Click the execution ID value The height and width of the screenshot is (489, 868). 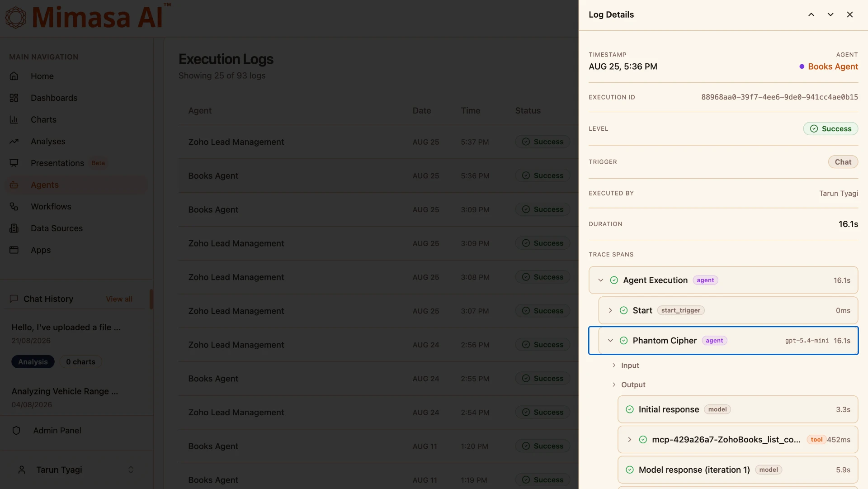[x=779, y=97]
